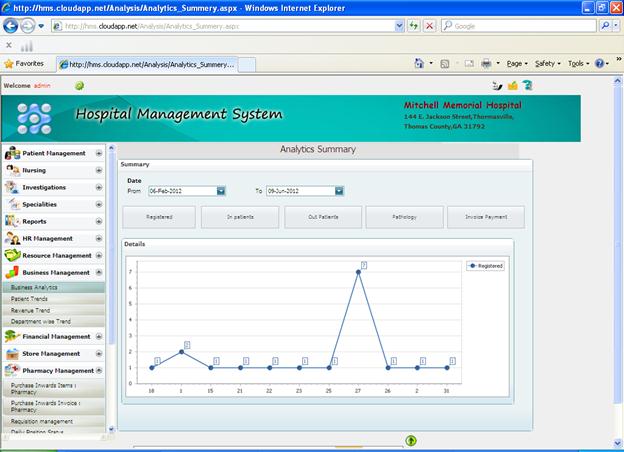This screenshot has width=624, height=452.
Task: Click the green icon next to admin
Action: [79, 86]
